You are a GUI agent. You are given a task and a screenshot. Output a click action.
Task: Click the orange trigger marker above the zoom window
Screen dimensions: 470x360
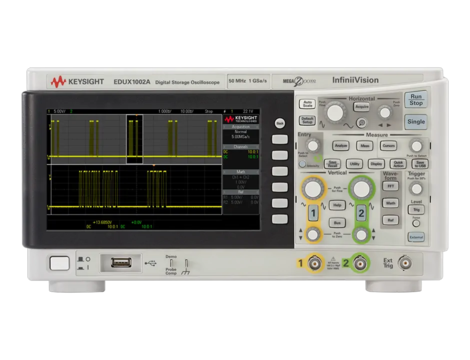136,115
